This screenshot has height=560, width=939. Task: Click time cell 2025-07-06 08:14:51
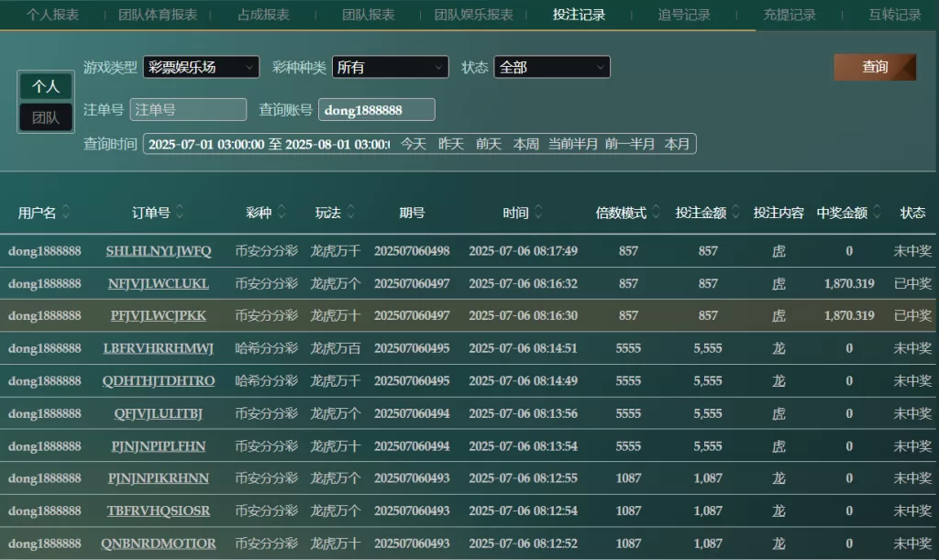524,348
